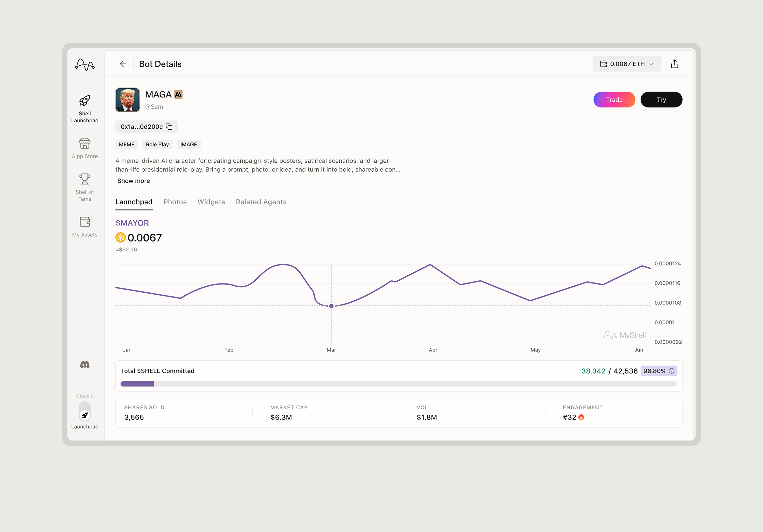Click the $SHELL committed progress bar
Viewport: 763px width, 532px height.
pos(399,384)
